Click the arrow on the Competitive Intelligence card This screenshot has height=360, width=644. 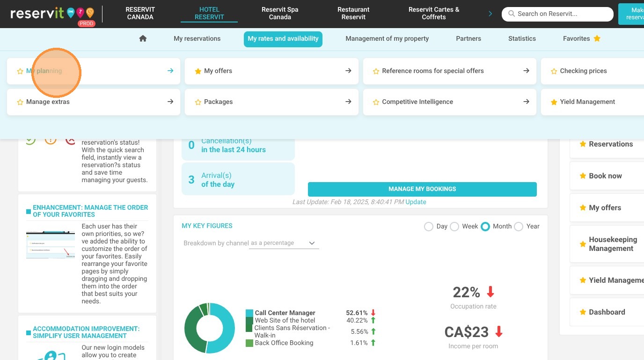[526, 102]
